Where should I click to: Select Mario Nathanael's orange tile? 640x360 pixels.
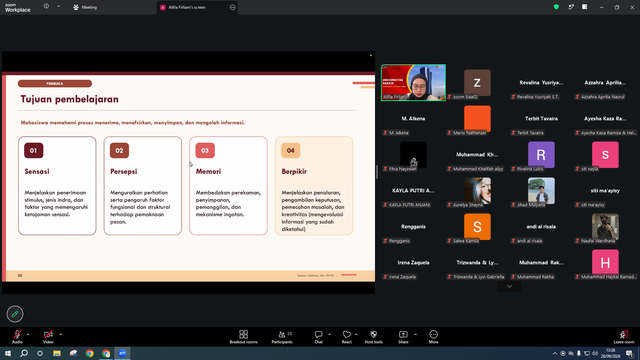[x=477, y=118]
